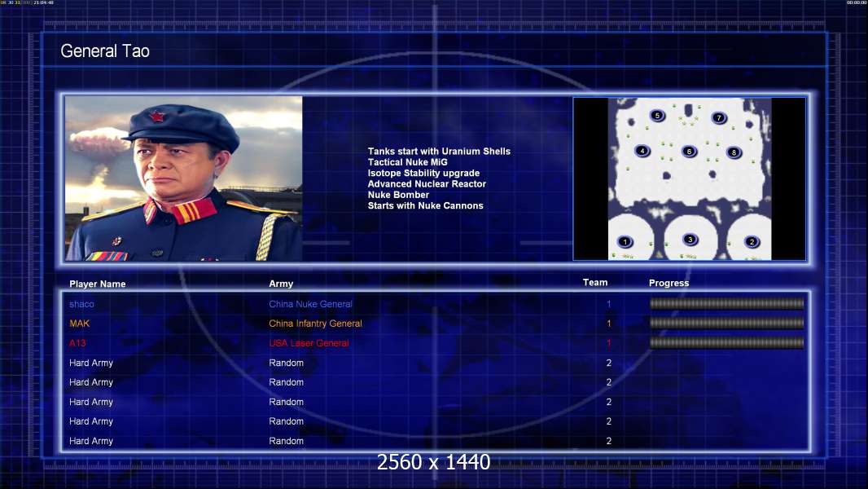Click MAK's loading progress bar

point(727,323)
